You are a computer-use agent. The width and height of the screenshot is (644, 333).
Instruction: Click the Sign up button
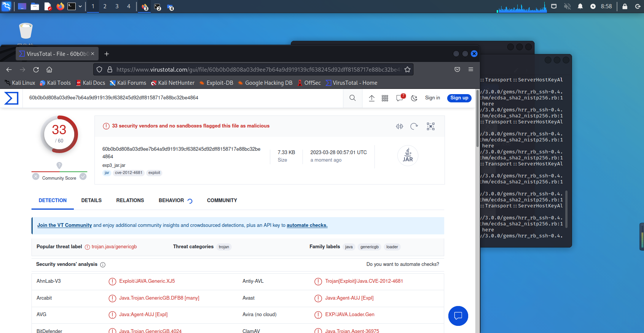pyautogui.click(x=459, y=98)
